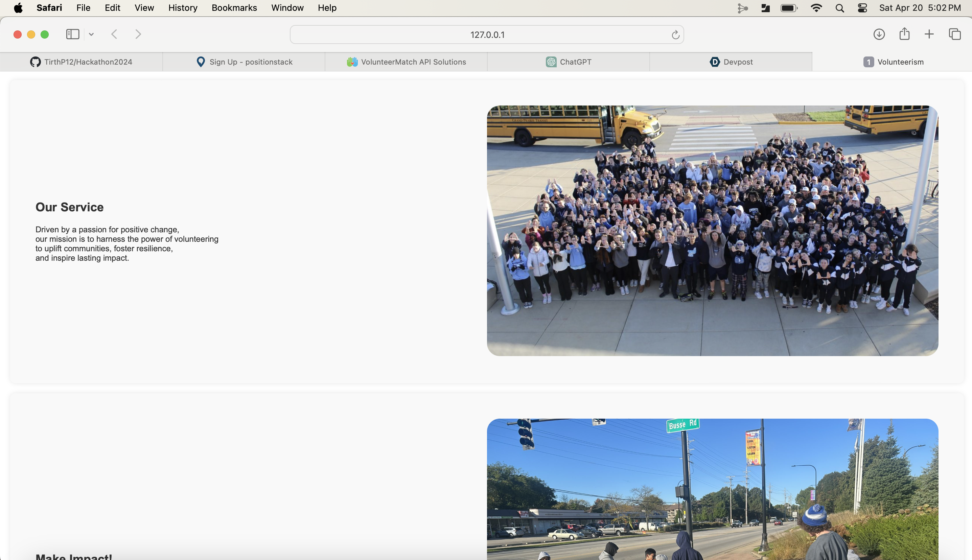Expand the sidebar tab group dropdown arrow
This screenshot has height=560, width=972.
click(91, 34)
